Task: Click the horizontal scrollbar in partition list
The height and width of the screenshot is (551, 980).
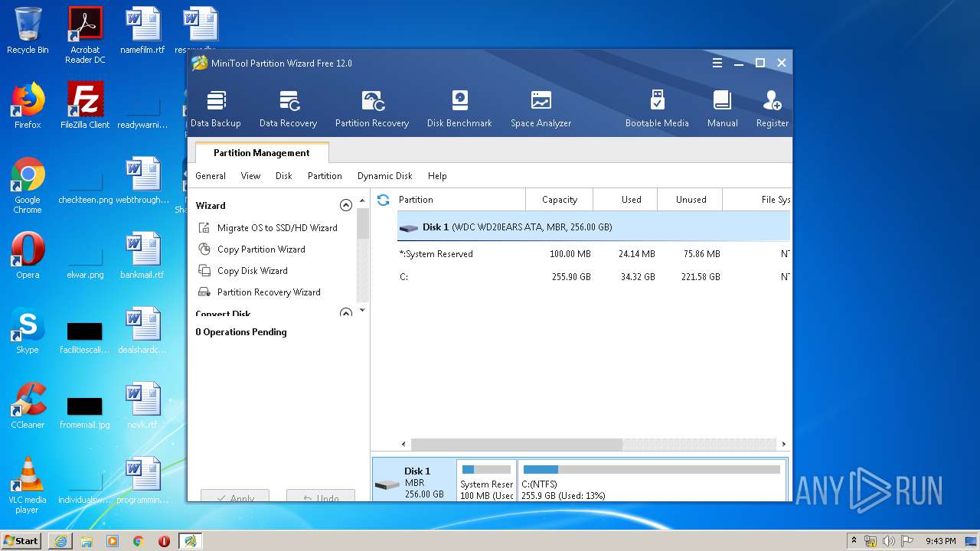Action: [517, 445]
